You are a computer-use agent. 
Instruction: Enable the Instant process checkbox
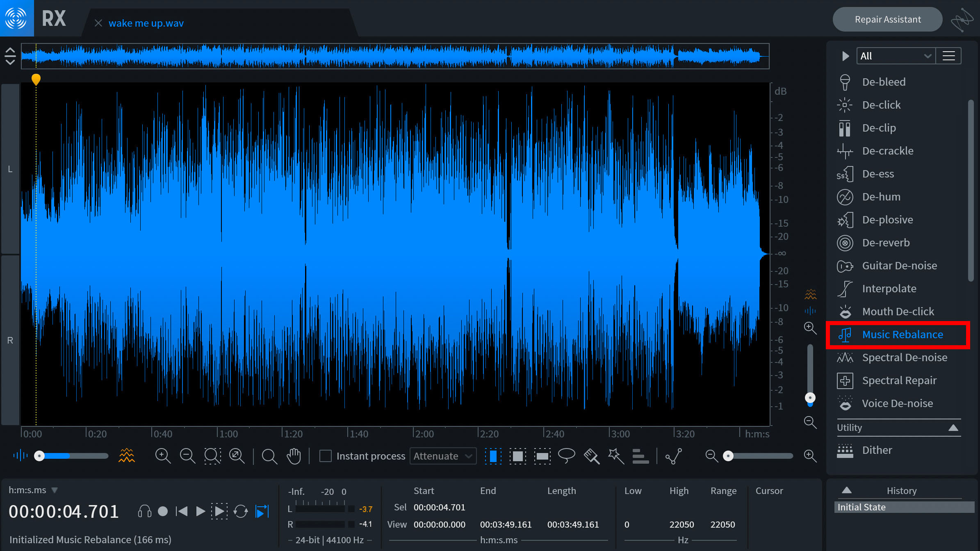tap(325, 456)
